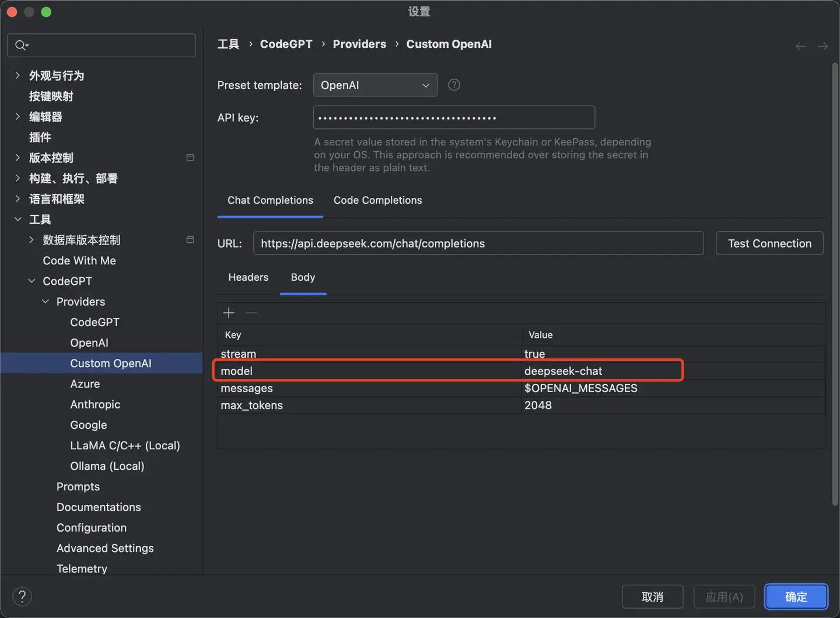Screen dimensions: 840x618
Task: Select the Ollama (Local) provider
Action: [107, 466]
